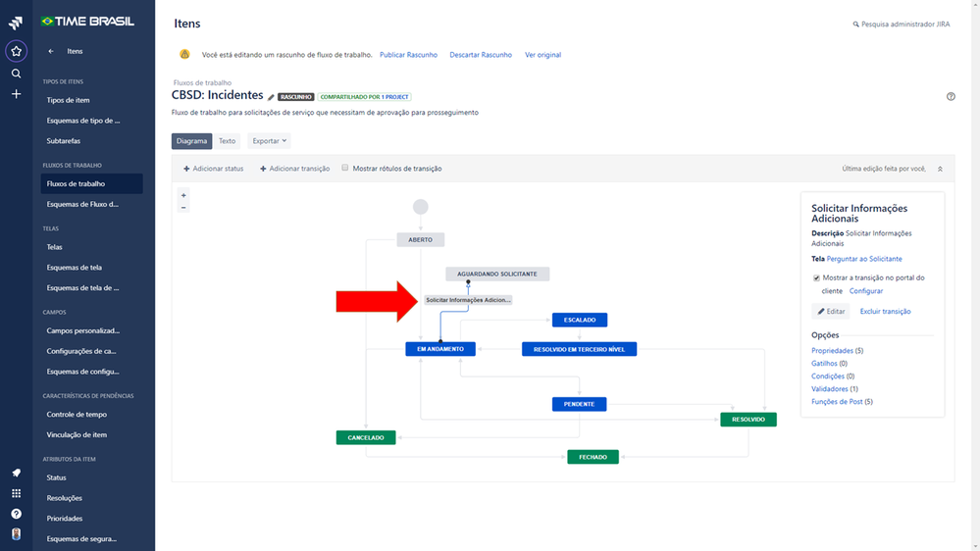980x551 pixels.
Task: Open the Exportar dropdown
Action: click(x=269, y=141)
